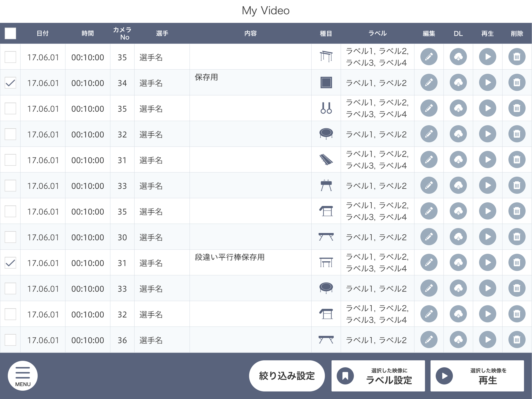
Task: Click the DL column header
Action: point(458,34)
